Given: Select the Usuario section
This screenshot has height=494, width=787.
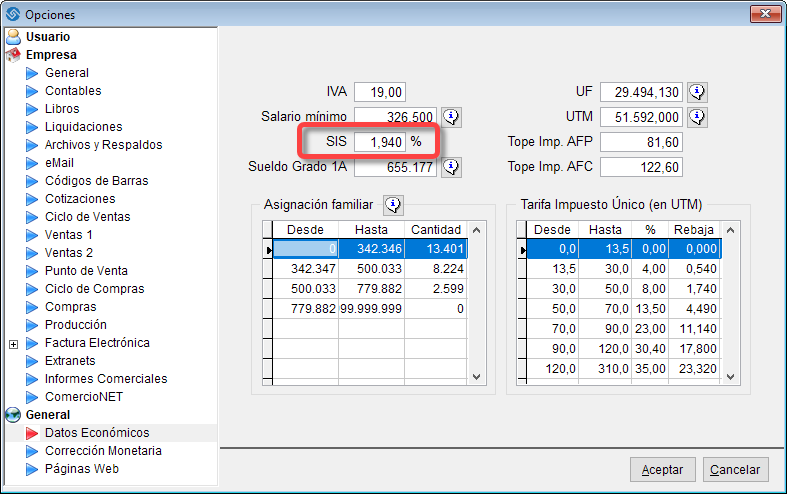Looking at the screenshot, I should (48, 37).
